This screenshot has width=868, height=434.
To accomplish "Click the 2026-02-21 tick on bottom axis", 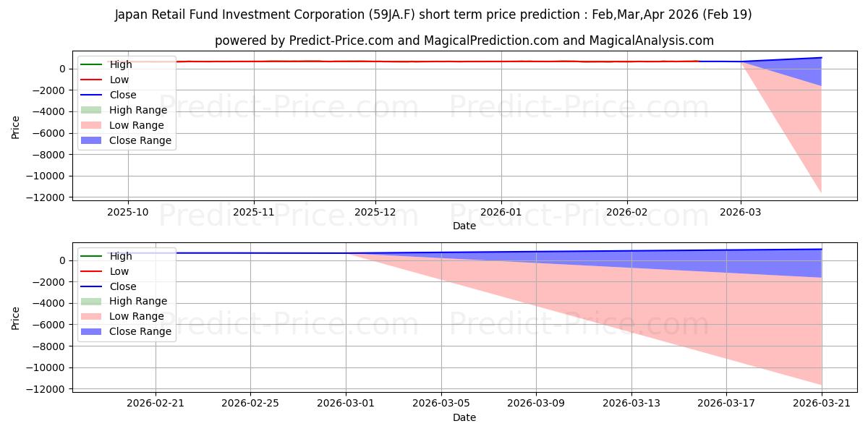I will pyautogui.click(x=156, y=404).
